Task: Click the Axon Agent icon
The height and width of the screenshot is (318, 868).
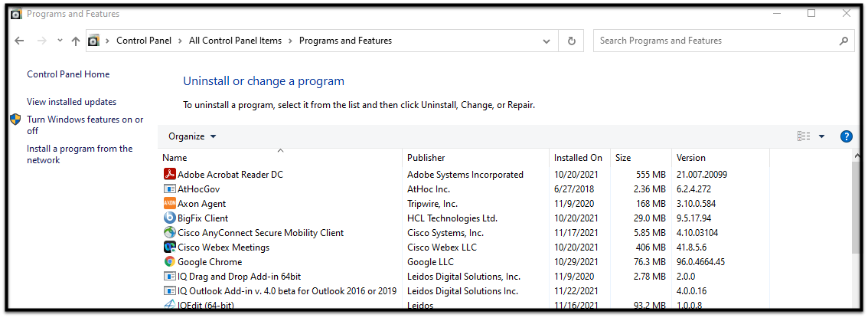Action: pos(170,203)
